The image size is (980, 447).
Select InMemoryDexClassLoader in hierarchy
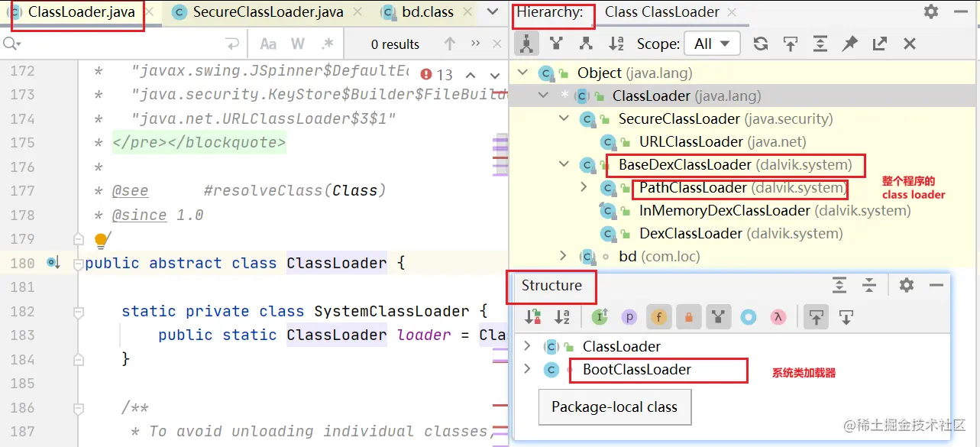pos(775,210)
